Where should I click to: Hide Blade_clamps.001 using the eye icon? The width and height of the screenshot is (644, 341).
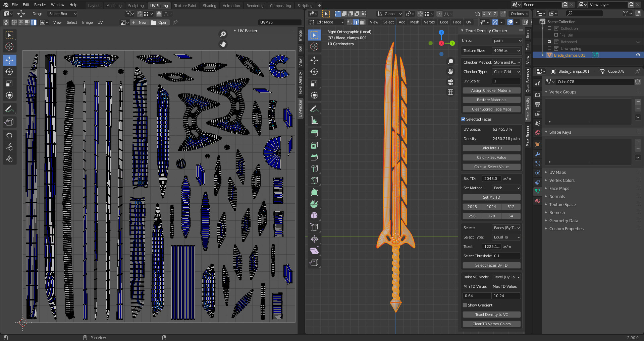pos(638,55)
